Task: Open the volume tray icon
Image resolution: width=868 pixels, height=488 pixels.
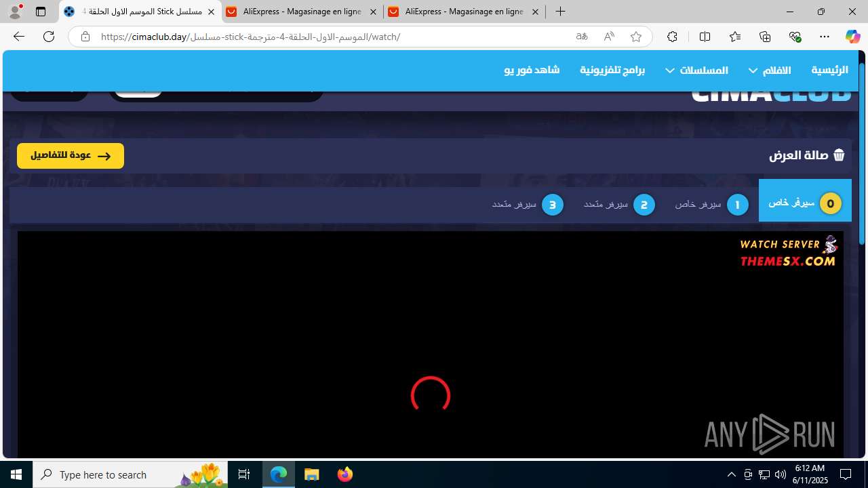Action: click(x=780, y=474)
